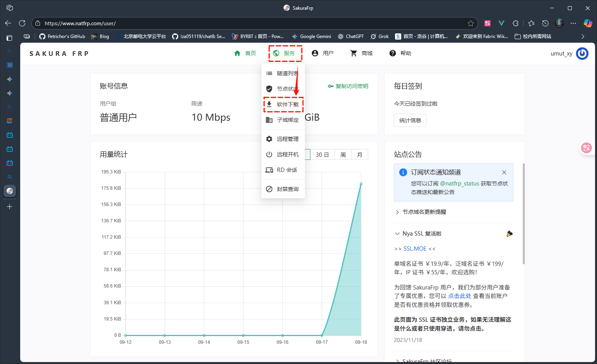
Task: Click the 服务 globe icon
Action: 276,53
